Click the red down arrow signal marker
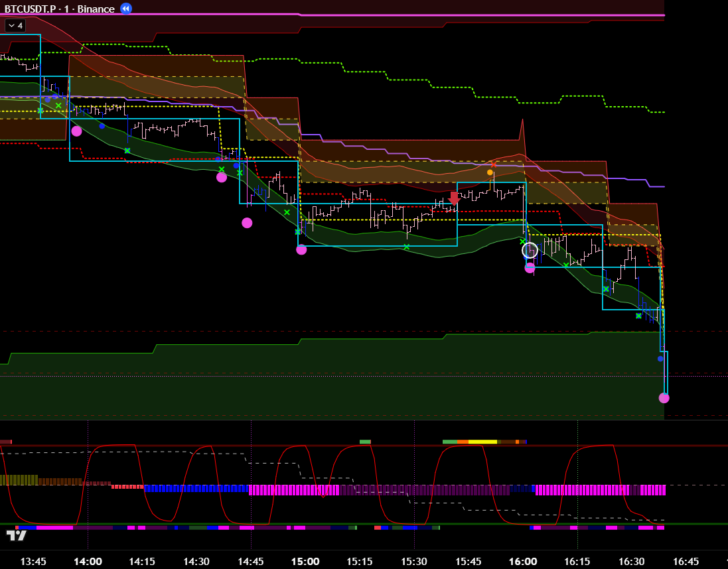Image resolution: width=728 pixels, height=569 pixels. point(454,198)
